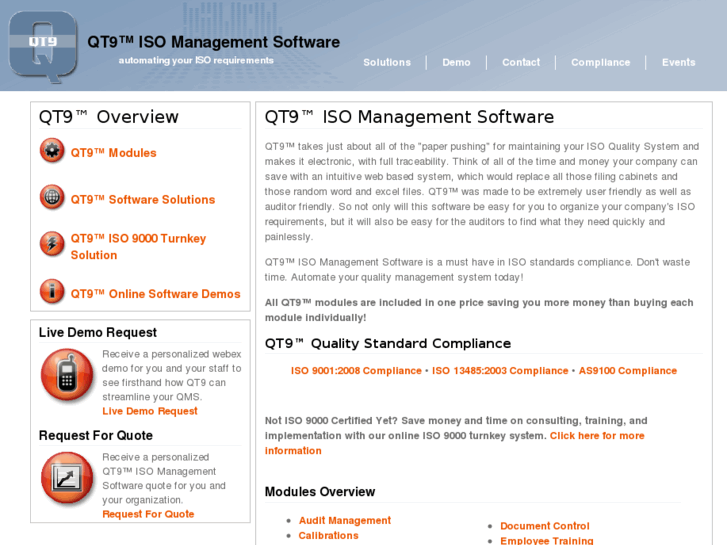Click the main QT9 ISO Management Software heading
The width and height of the screenshot is (727, 545).
(409, 117)
